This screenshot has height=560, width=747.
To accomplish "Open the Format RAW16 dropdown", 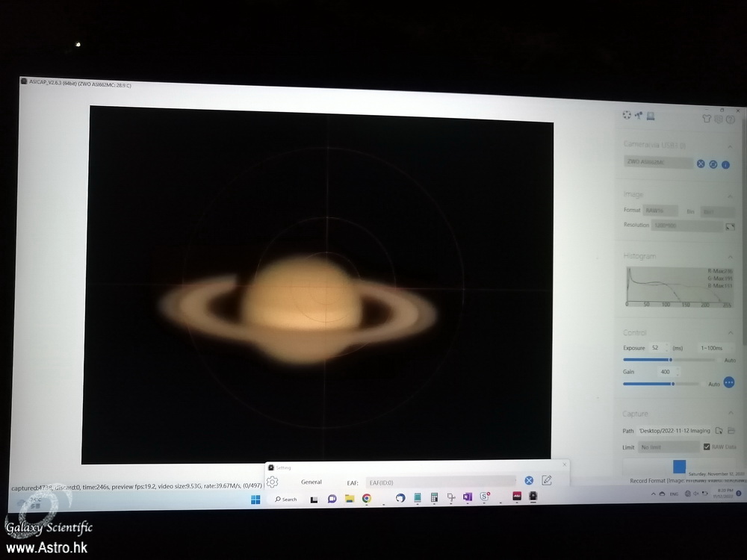I will click(x=660, y=211).
